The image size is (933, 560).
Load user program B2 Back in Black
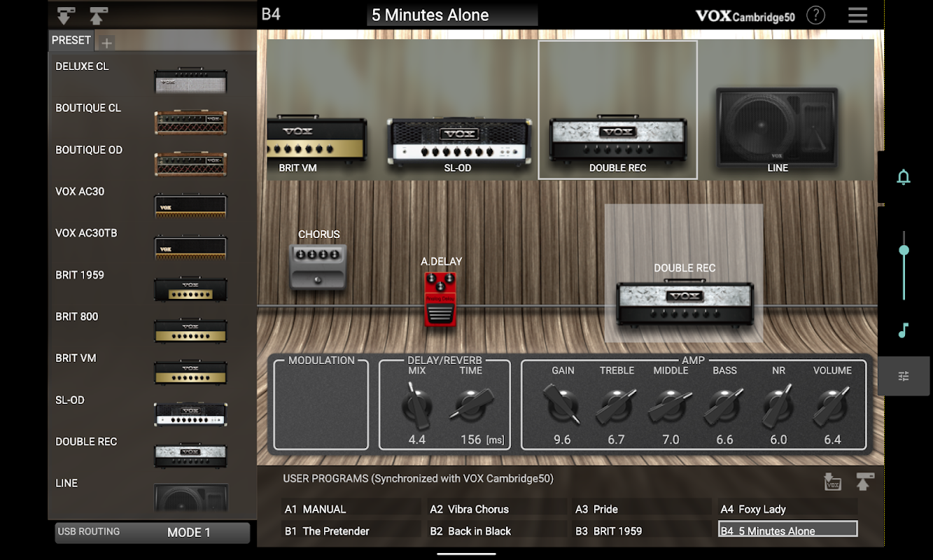coord(498,531)
